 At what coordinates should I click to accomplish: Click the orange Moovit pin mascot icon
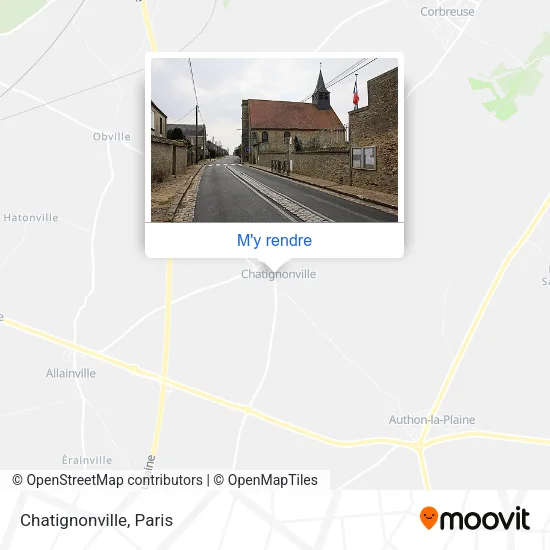pyautogui.click(x=429, y=518)
